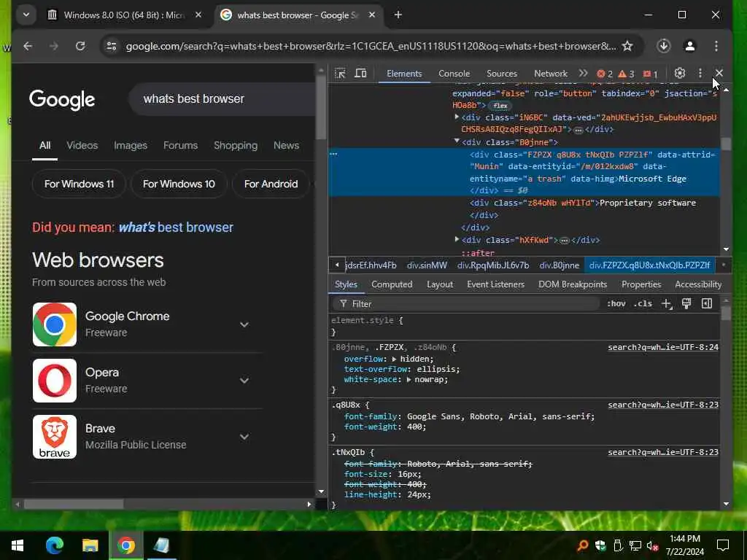Reload the page
Viewport: 747px width, 560px height.
tap(80, 46)
